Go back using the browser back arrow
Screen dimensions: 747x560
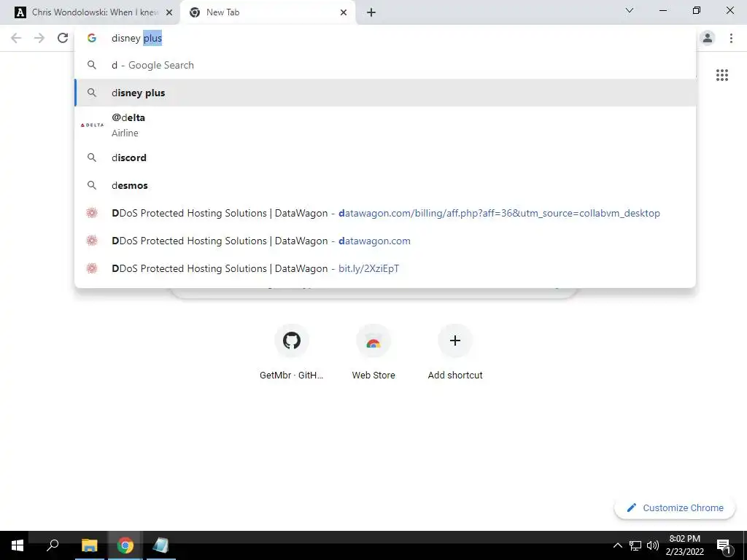click(x=16, y=38)
